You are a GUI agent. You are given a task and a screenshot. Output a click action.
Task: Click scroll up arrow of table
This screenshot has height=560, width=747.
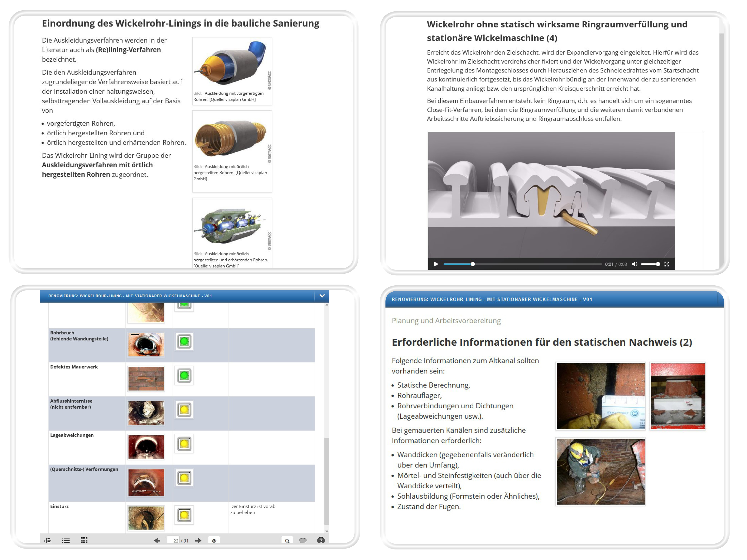point(327,305)
